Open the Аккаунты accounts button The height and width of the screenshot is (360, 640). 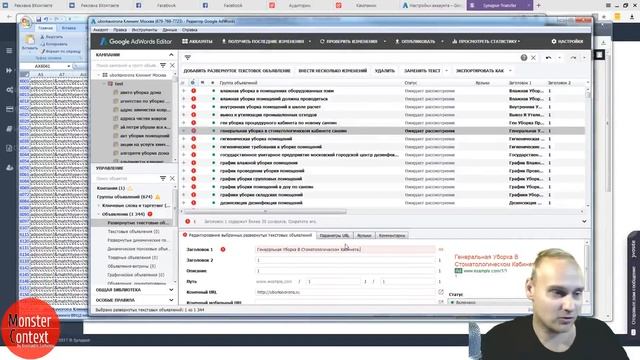[x=197, y=41]
